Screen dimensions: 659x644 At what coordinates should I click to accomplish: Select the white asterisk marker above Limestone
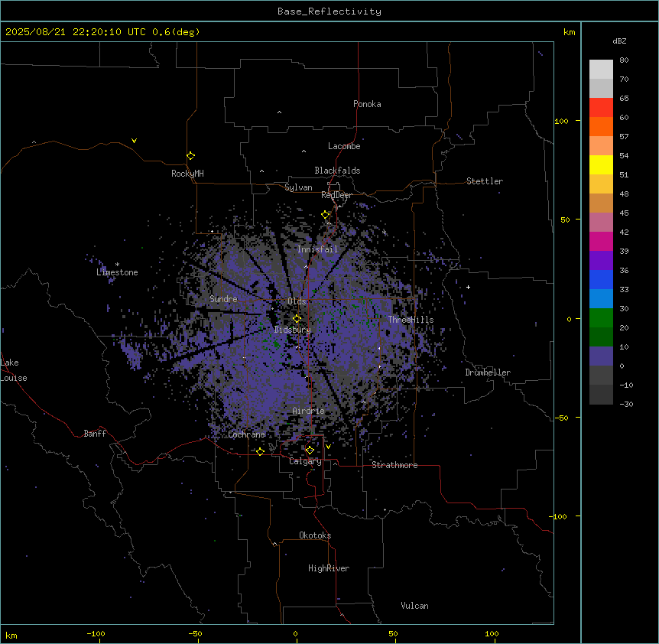[x=117, y=265]
